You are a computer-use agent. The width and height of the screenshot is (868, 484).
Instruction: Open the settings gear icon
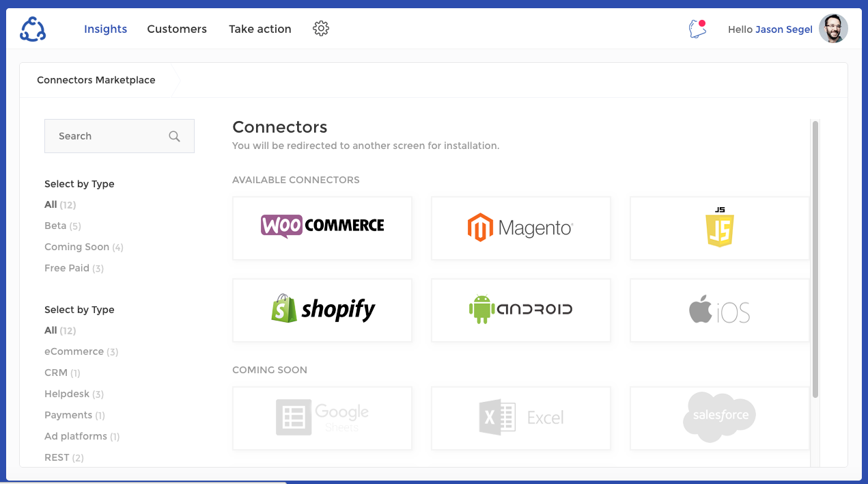tap(321, 29)
